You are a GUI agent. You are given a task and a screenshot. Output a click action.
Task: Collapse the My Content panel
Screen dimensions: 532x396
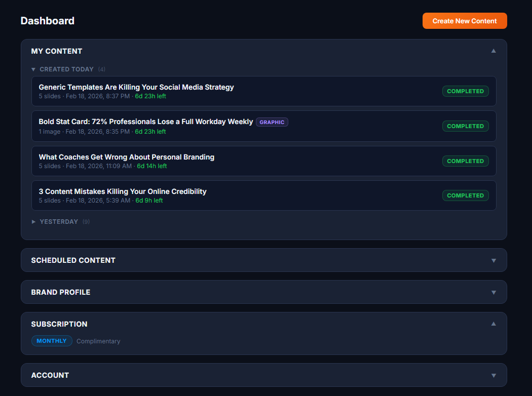[493, 51]
